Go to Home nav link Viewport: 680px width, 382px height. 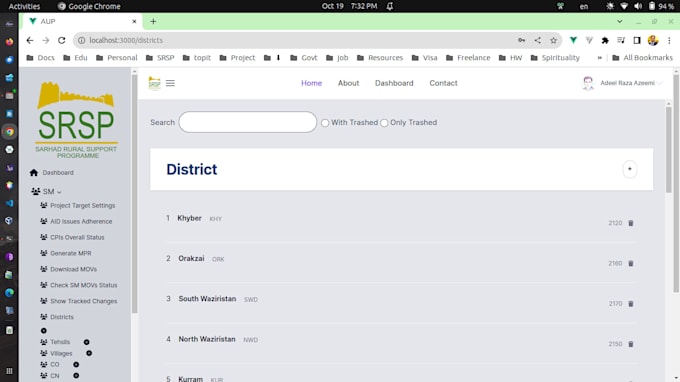click(311, 83)
